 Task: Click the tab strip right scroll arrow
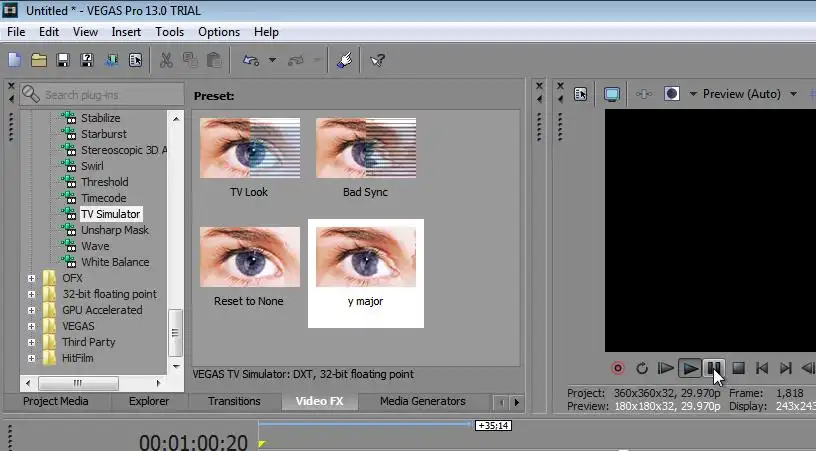coord(516,402)
